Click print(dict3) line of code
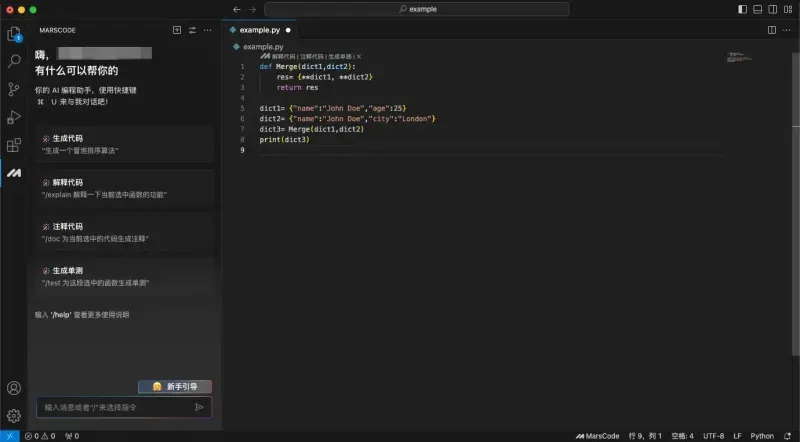800x442 pixels. pos(284,139)
